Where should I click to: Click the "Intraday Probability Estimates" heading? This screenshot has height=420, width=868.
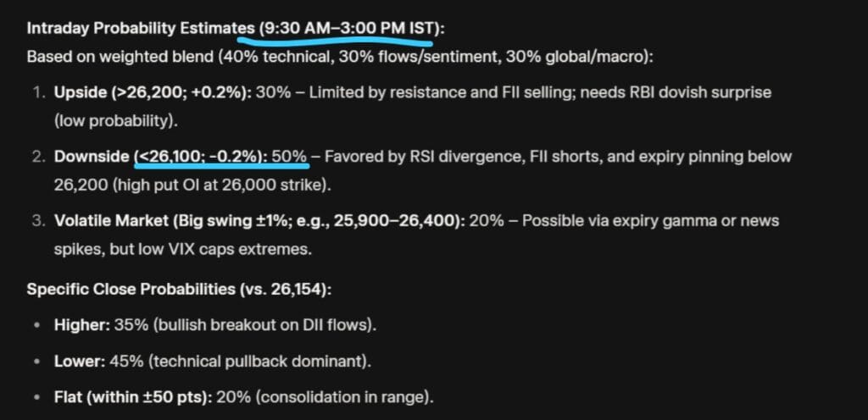pyautogui.click(x=131, y=28)
